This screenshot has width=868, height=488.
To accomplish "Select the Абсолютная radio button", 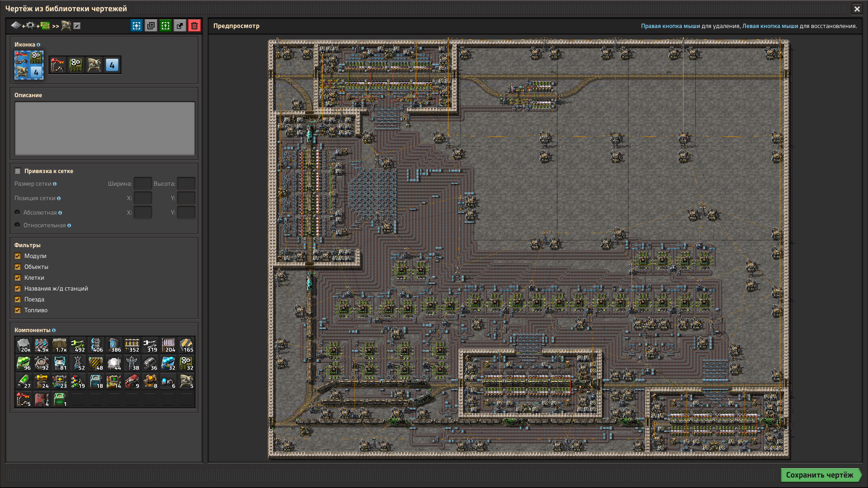I will coord(17,212).
